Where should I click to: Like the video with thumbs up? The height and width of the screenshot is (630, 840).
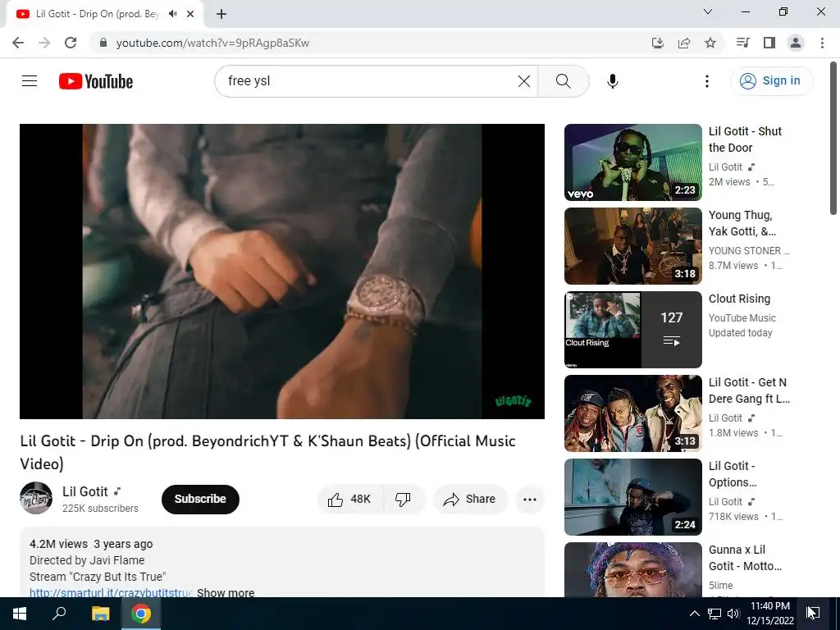350,500
